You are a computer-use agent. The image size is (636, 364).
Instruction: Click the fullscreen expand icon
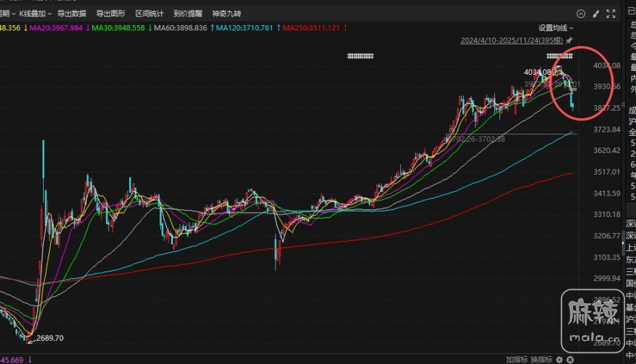click(x=611, y=13)
